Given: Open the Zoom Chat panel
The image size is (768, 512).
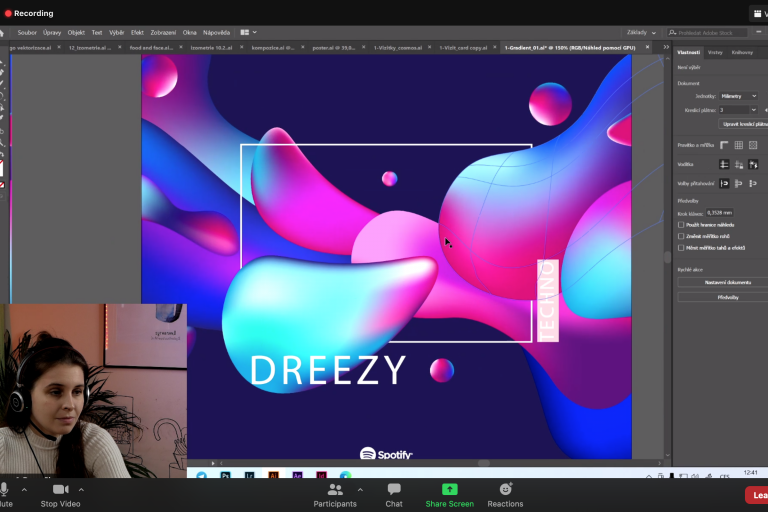Looking at the screenshot, I should pos(394,494).
